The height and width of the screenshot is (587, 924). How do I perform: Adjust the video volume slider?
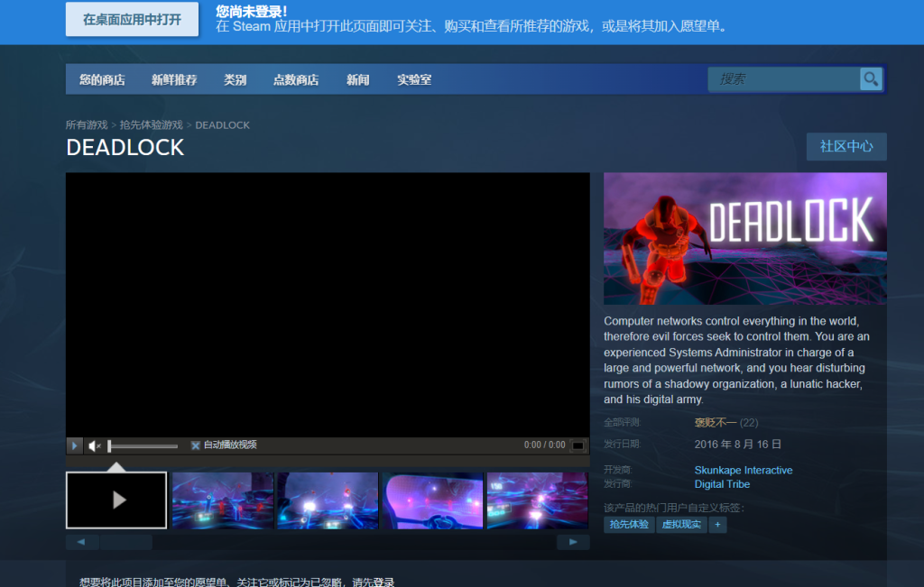pyautogui.click(x=143, y=446)
